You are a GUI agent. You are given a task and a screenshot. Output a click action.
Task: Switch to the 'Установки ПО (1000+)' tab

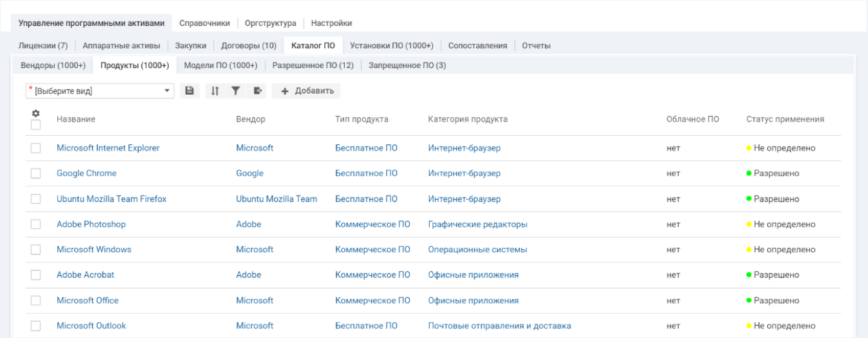pyautogui.click(x=391, y=45)
